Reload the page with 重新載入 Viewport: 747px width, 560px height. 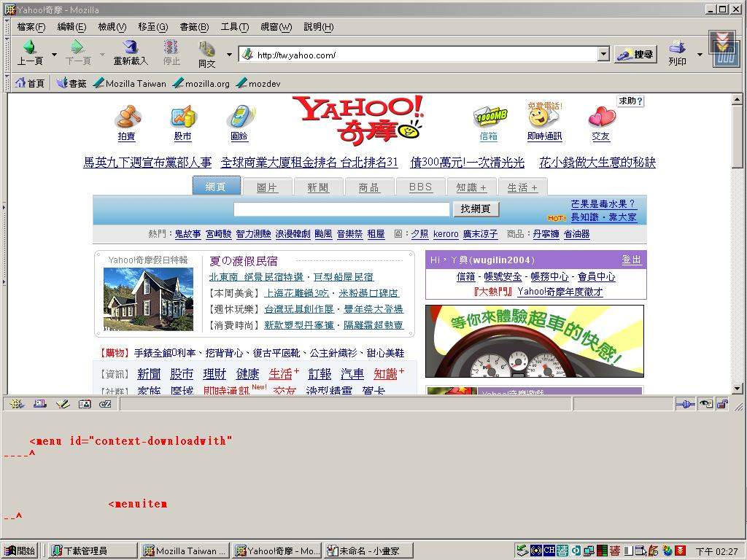(130, 52)
